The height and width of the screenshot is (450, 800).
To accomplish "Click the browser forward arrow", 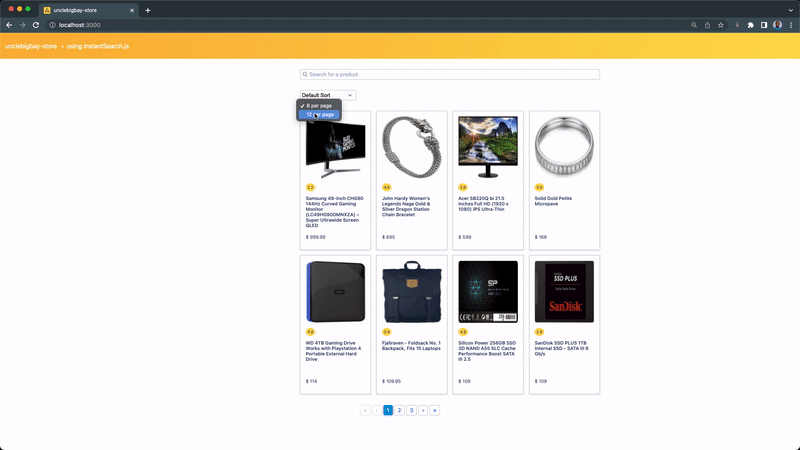I will (22, 25).
